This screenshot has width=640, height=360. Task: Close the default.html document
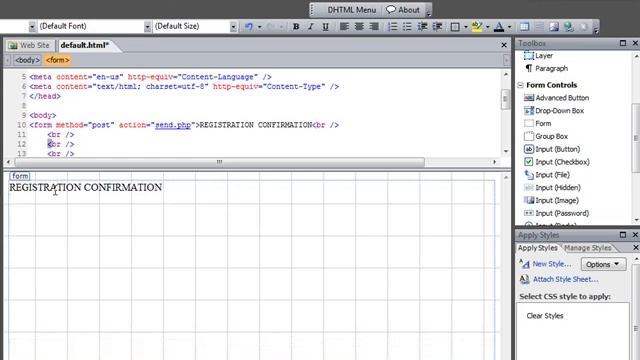504,45
